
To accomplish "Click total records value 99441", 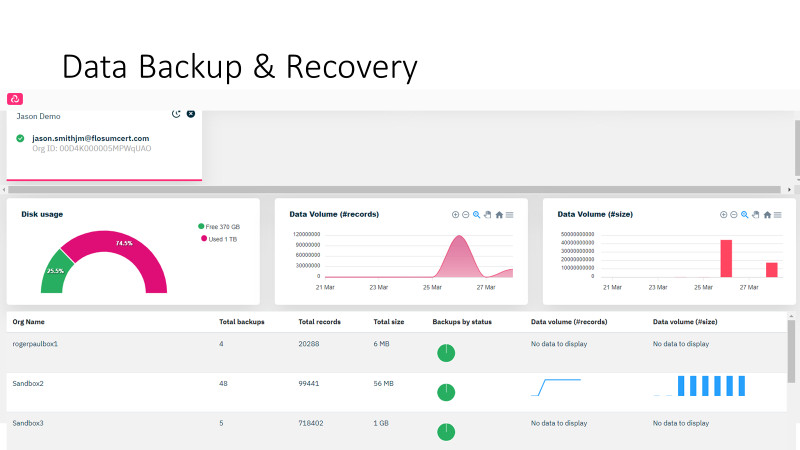I will click(309, 384).
